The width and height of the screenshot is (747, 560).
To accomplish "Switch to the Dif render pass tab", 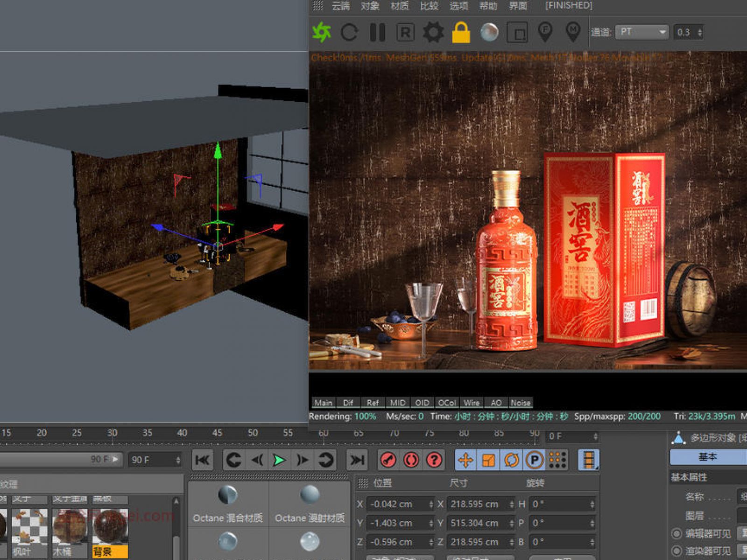I will [348, 402].
